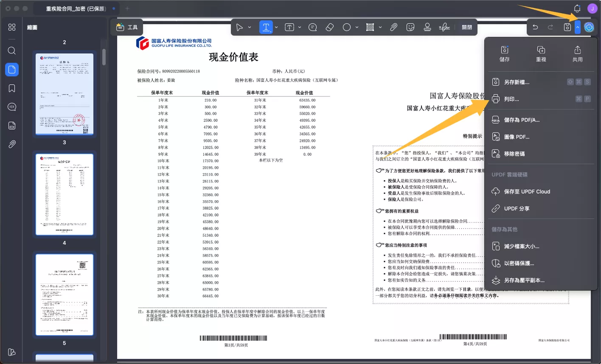
Task: Open the storage panel icon in sidebar
Action: pos(12,126)
